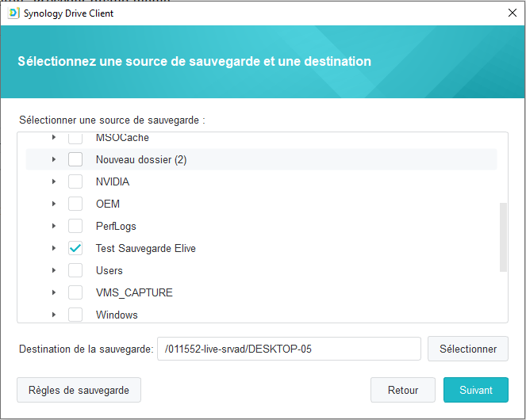Expand the Nouveau dossier (2) folder
526x420 pixels.
point(54,159)
